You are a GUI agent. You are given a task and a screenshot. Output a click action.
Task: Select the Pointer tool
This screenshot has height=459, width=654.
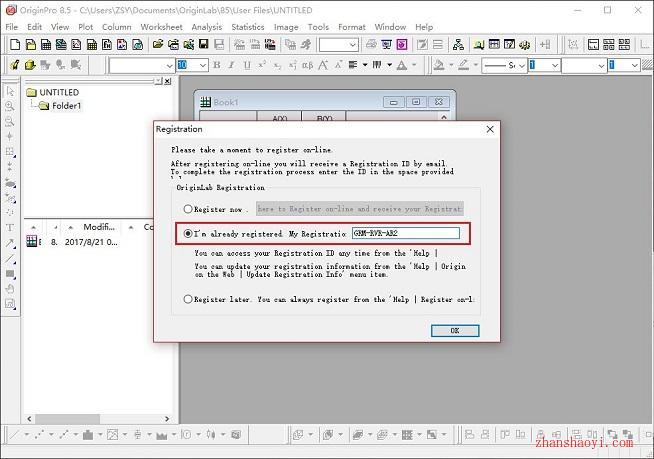[10, 91]
